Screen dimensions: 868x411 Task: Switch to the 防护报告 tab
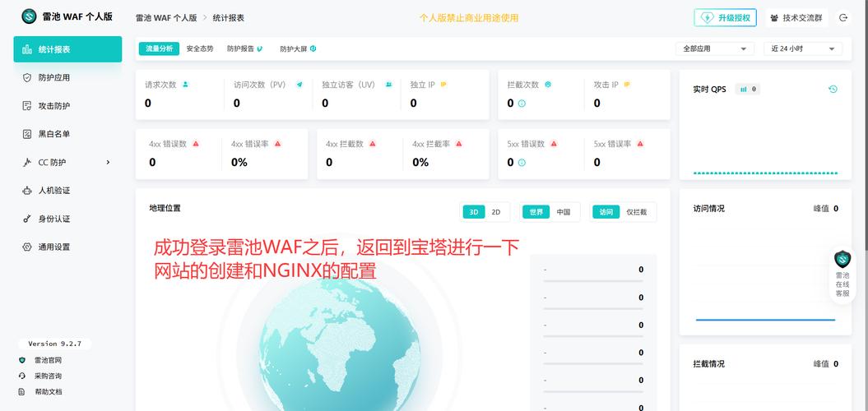[244, 48]
